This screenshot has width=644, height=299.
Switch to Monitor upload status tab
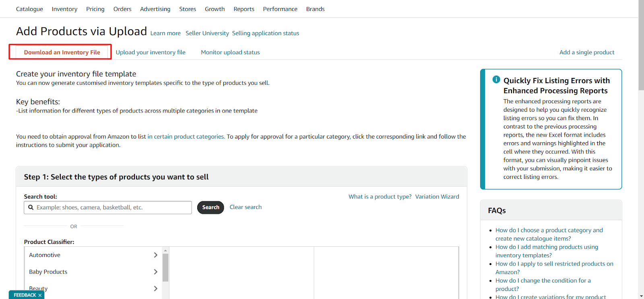(x=230, y=52)
